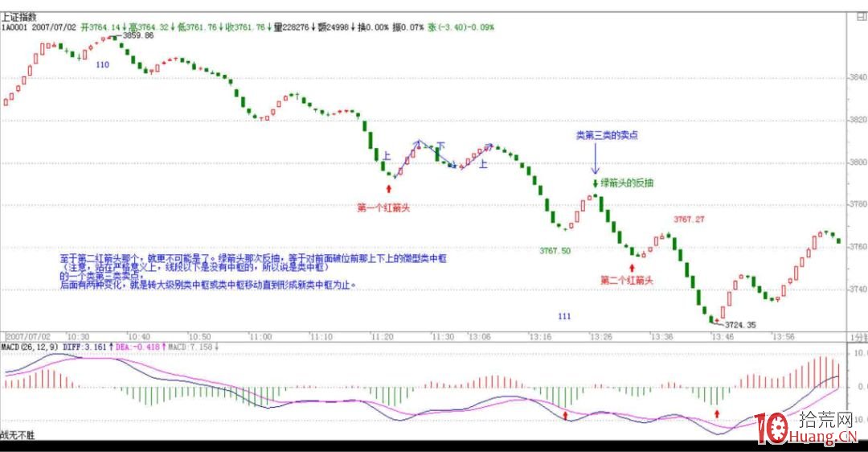Click the 11:20 time axis marker
Viewport: 868px width, 452px height.
[383, 337]
